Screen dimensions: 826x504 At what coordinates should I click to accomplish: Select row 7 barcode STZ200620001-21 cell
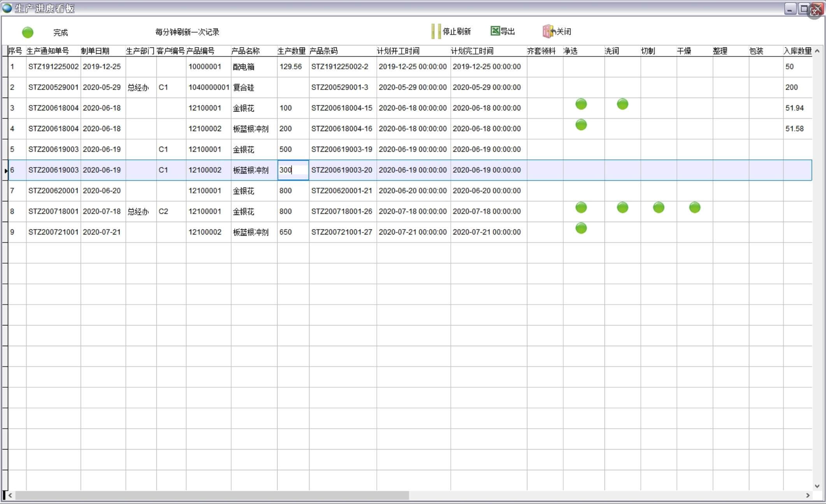(x=342, y=191)
